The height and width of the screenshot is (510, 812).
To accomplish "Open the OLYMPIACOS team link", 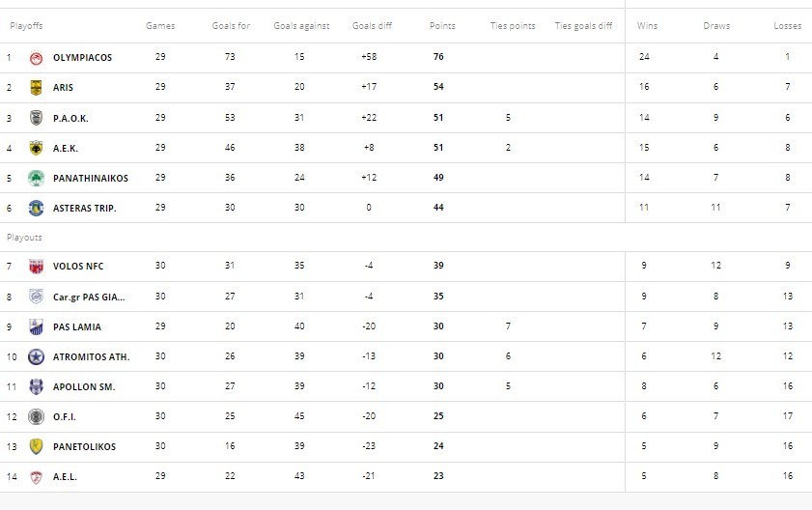I will click(x=82, y=58).
